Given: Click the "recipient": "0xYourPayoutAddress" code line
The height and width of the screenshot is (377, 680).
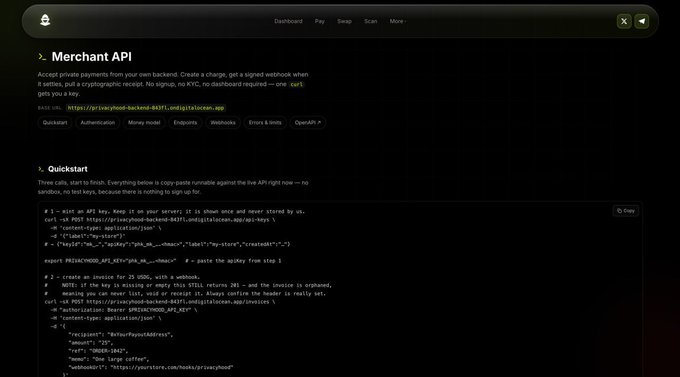Looking at the screenshot, I should click(121, 334).
